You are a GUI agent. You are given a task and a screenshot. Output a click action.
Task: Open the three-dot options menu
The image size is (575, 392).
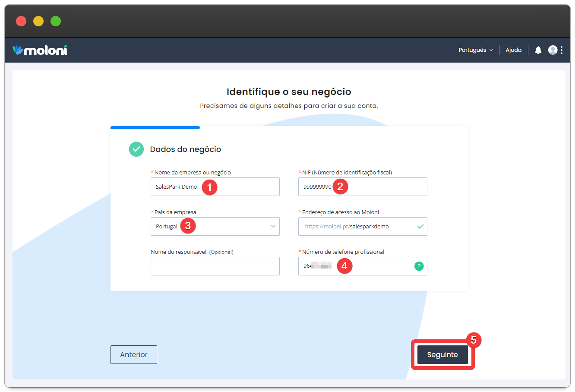click(562, 50)
